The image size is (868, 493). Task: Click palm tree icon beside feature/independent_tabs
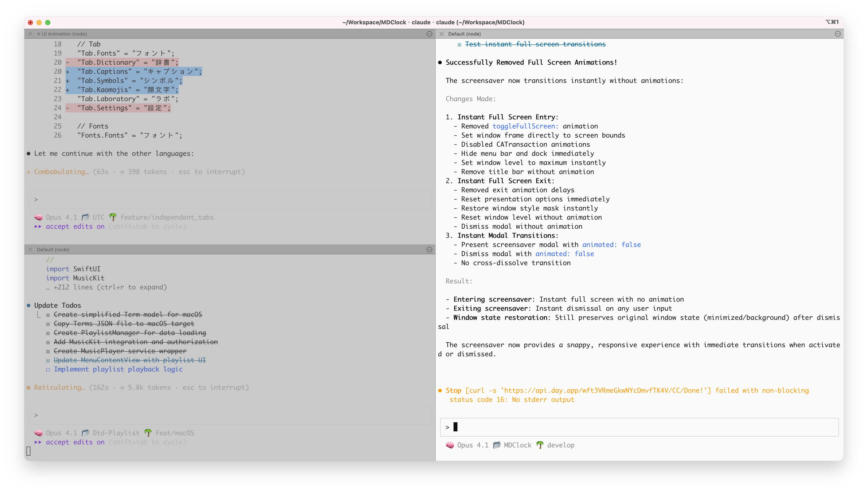pyautogui.click(x=113, y=217)
